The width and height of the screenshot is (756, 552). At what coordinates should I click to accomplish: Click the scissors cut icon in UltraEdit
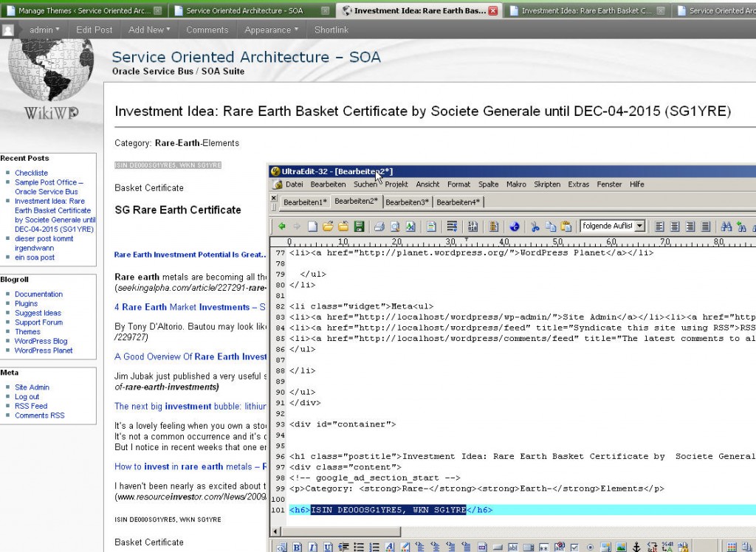(x=535, y=226)
